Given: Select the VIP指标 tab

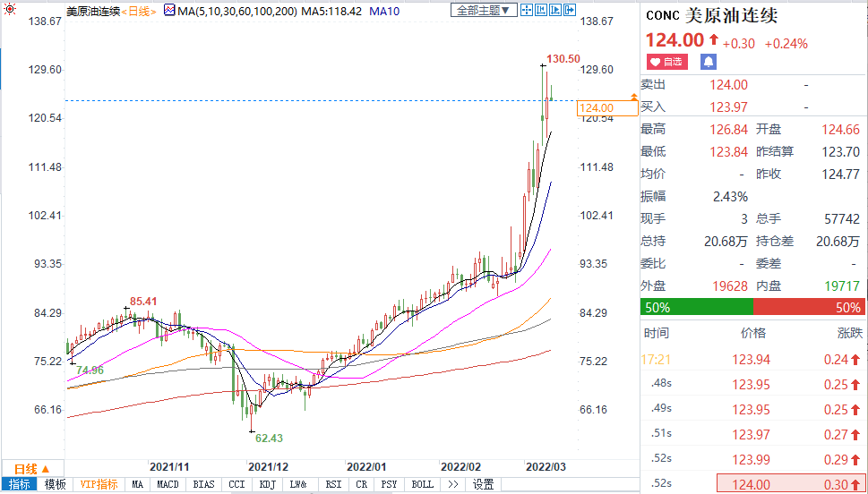Looking at the screenshot, I should coord(99,484).
